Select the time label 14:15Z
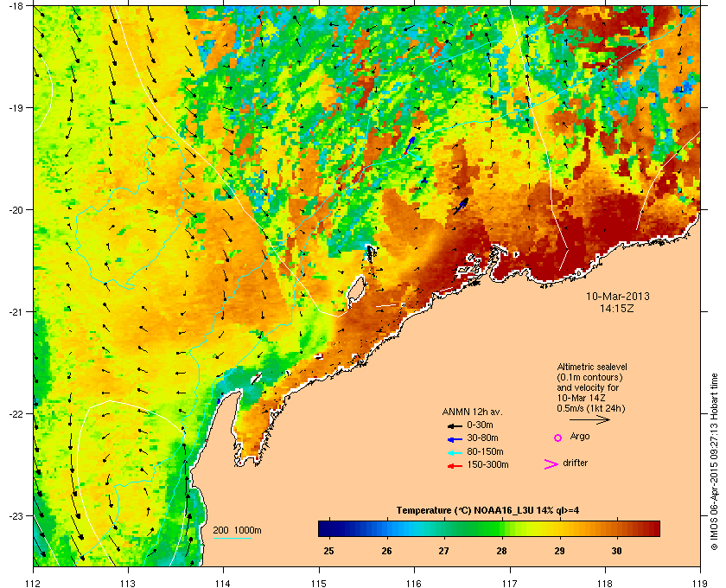The width and height of the screenshot is (726, 588). pyautogui.click(x=617, y=308)
